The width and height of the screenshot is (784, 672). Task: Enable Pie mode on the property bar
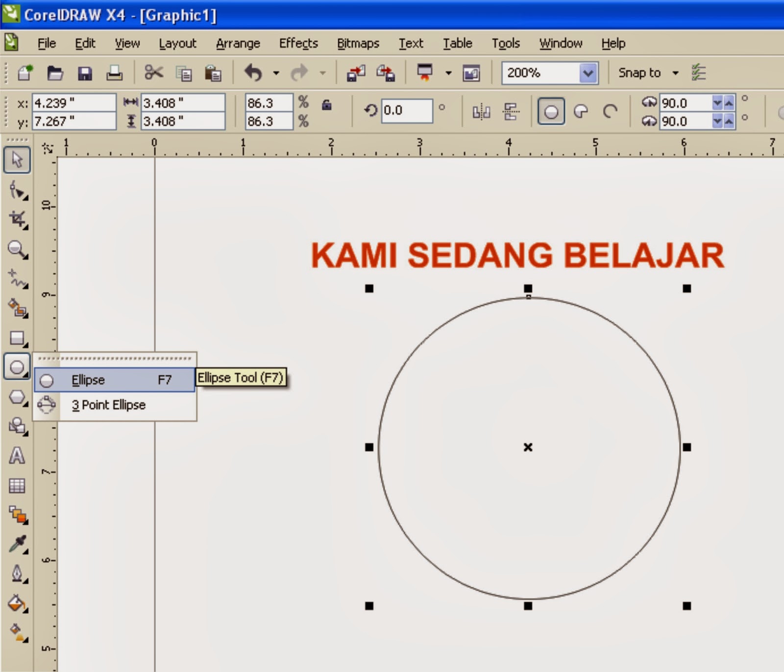coord(580,111)
